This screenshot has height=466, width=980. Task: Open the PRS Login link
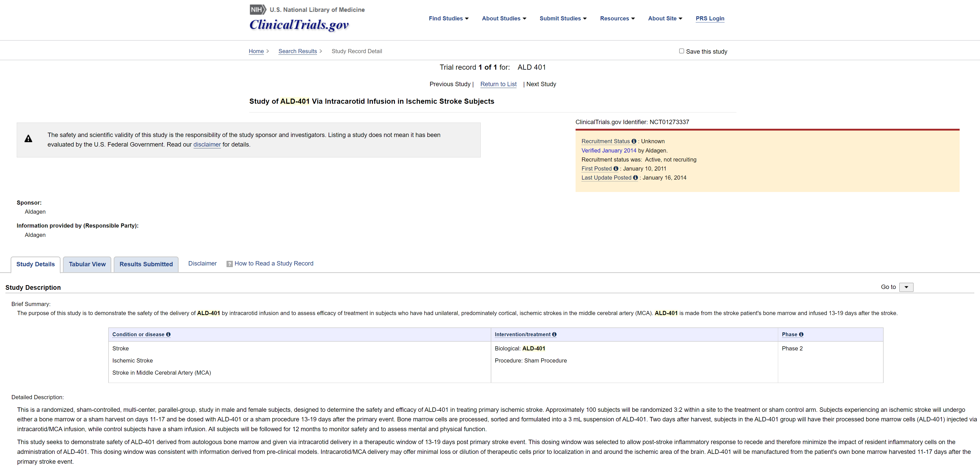coord(710,18)
